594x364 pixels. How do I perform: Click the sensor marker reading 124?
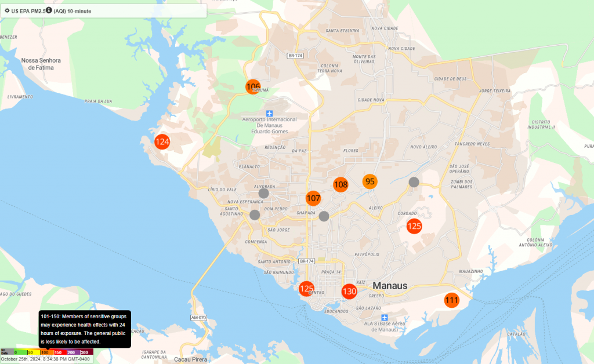pos(162,141)
